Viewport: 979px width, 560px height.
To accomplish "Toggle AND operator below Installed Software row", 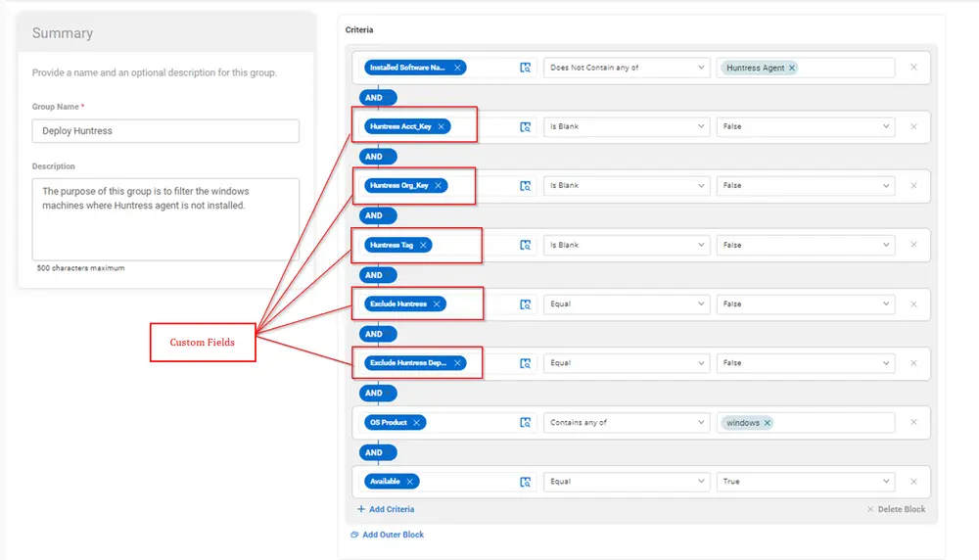I will 378,97.
